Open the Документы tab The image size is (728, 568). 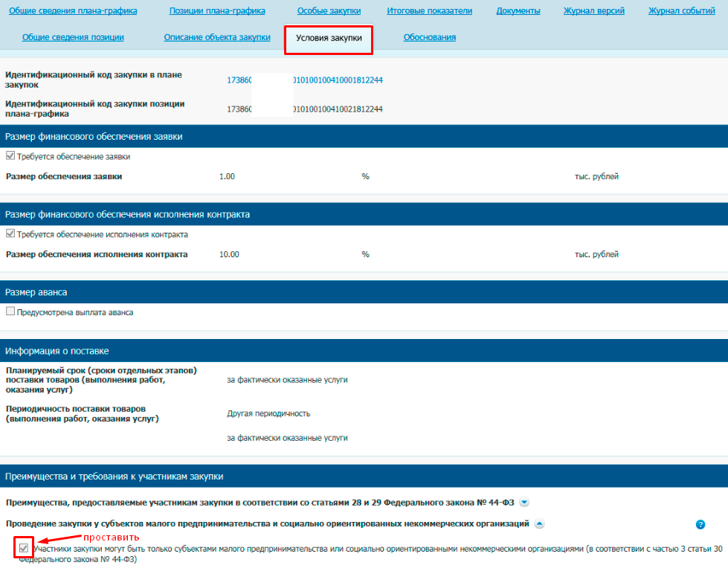(x=518, y=11)
